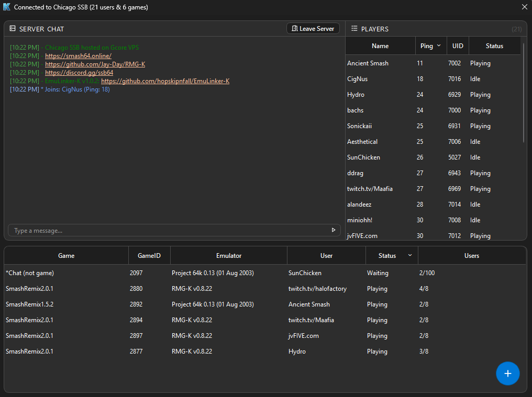Sort players by the Ping column dropdown arrow
The width and height of the screenshot is (532, 397).
point(439,46)
